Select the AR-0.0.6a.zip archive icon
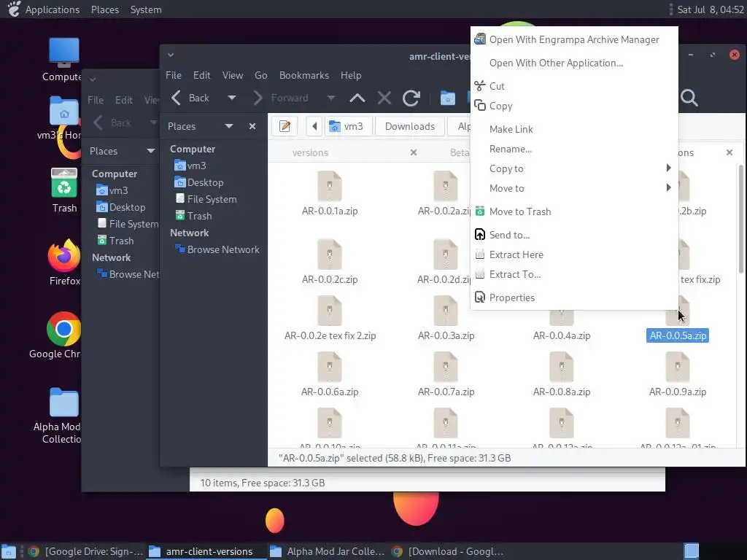The width and height of the screenshot is (747, 560). (330, 367)
